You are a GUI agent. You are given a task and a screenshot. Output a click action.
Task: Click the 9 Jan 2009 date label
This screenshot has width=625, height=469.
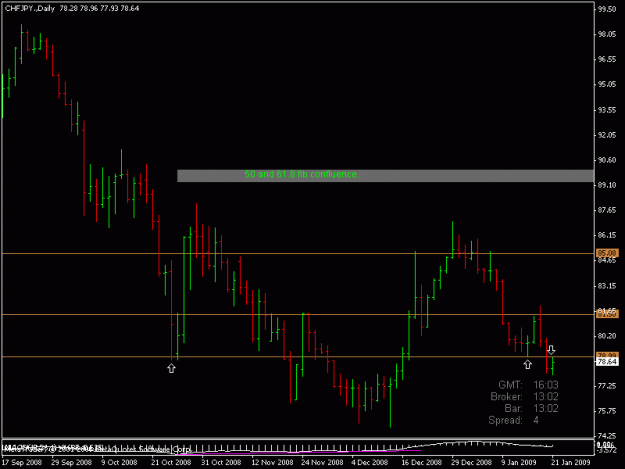pyautogui.click(x=519, y=463)
